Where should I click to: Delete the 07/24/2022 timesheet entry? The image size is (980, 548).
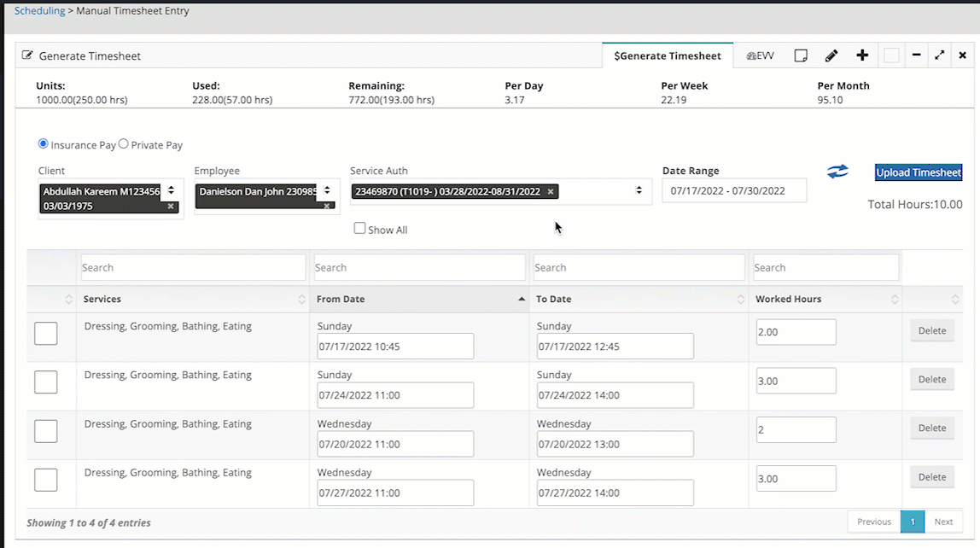pyautogui.click(x=931, y=379)
